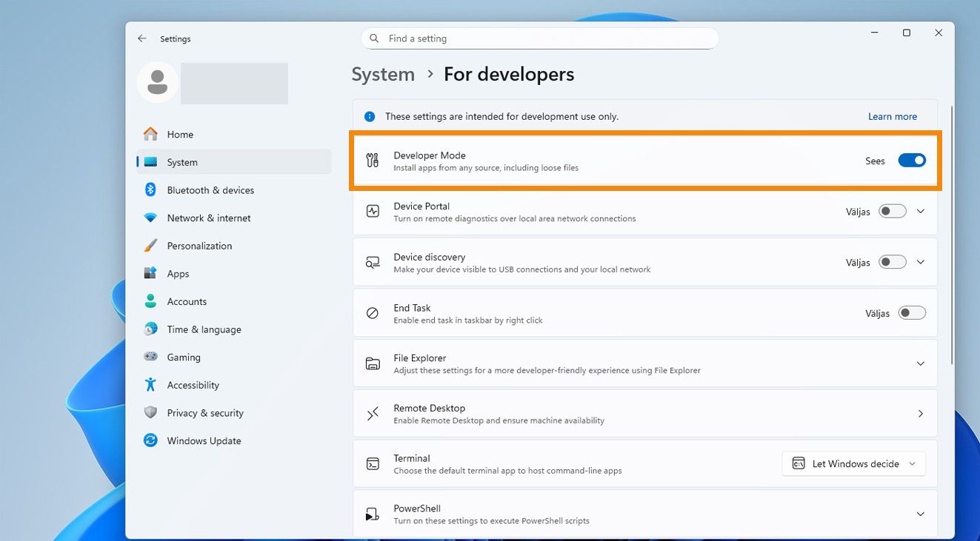This screenshot has height=541, width=980.
Task: Open the Apps settings page
Action: (x=178, y=274)
